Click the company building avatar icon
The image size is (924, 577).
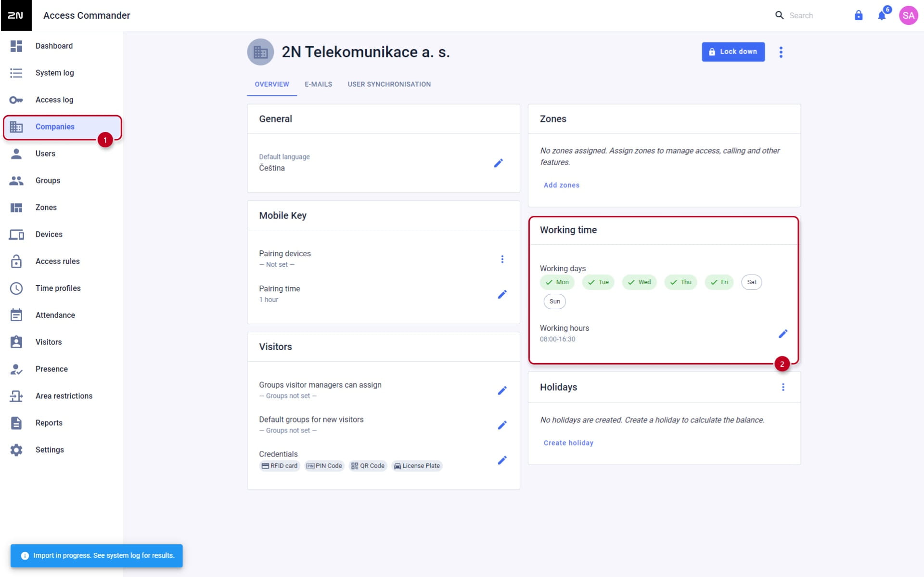(x=260, y=52)
